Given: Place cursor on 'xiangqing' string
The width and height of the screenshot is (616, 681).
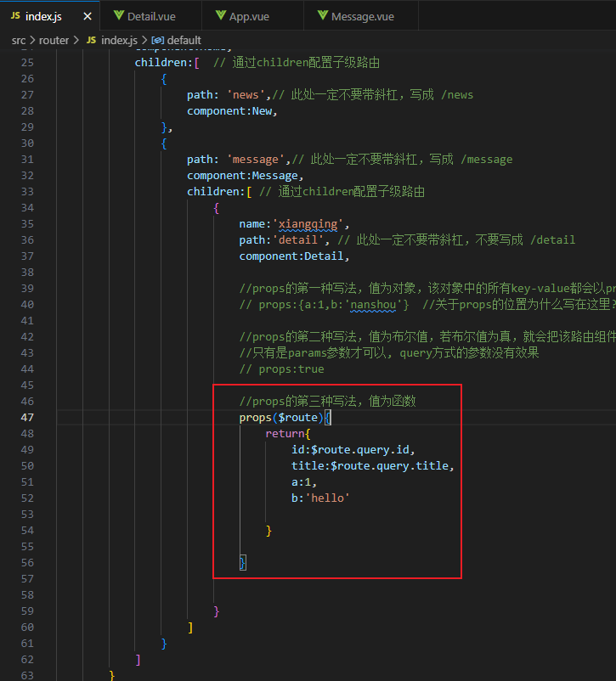Looking at the screenshot, I should pyautogui.click(x=308, y=224).
